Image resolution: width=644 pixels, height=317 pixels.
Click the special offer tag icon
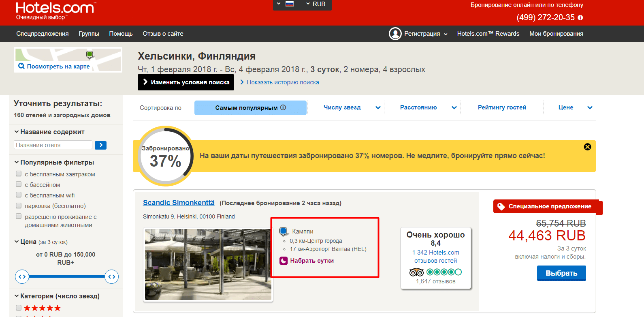tap(501, 206)
